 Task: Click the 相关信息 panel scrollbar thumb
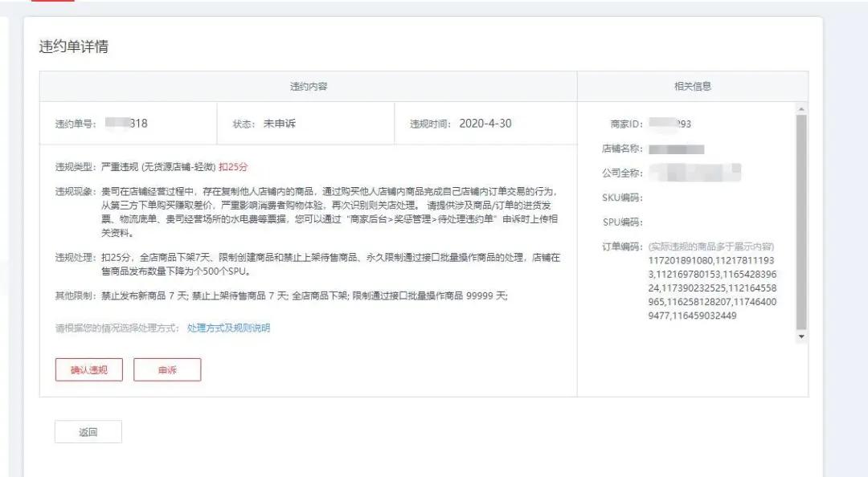pos(801,222)
